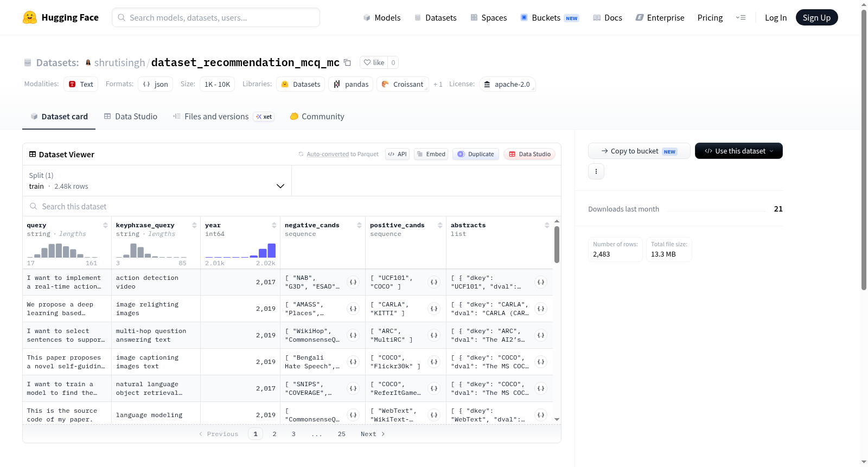Open the Pricing page
This screenshot has width=868, height=467.
pos(710,17)
